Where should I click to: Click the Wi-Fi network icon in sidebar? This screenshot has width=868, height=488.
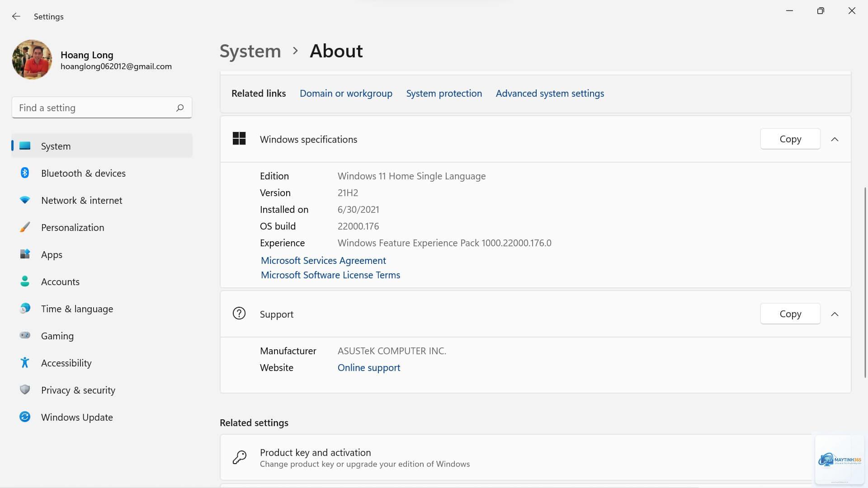pyautogui.click(x=25, y=200)
